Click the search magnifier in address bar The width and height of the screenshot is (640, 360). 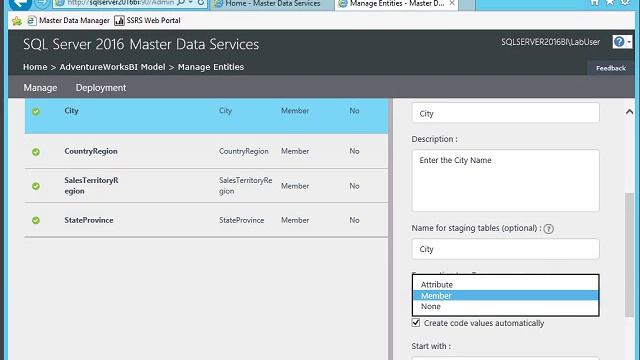[x=181, y=3]
